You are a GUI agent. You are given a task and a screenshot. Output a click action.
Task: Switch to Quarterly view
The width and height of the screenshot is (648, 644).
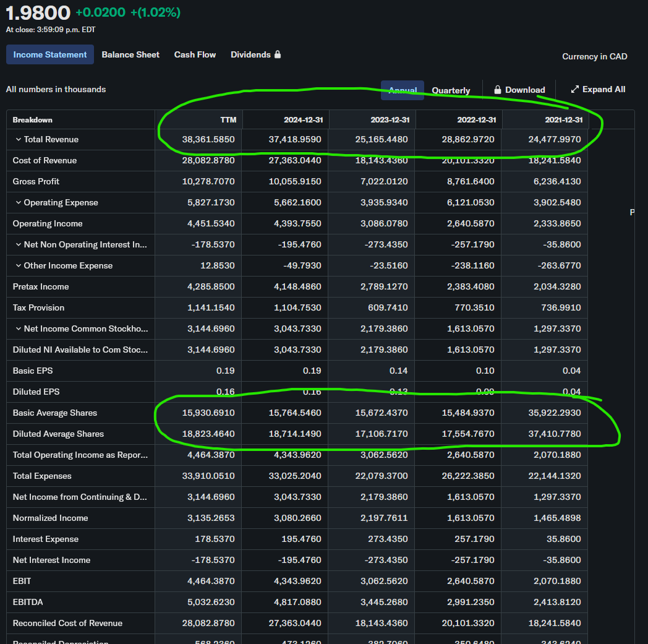[x=451, y=90]
